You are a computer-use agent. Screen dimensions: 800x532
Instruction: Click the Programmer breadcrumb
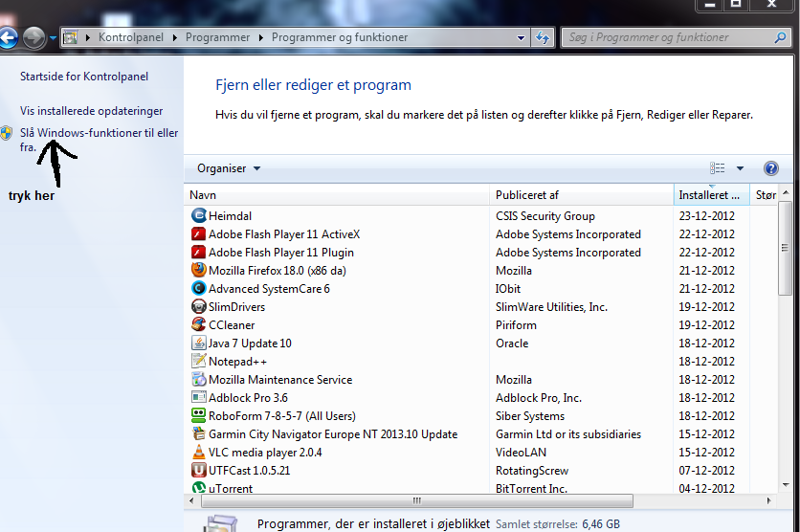[x=218, y=37]
